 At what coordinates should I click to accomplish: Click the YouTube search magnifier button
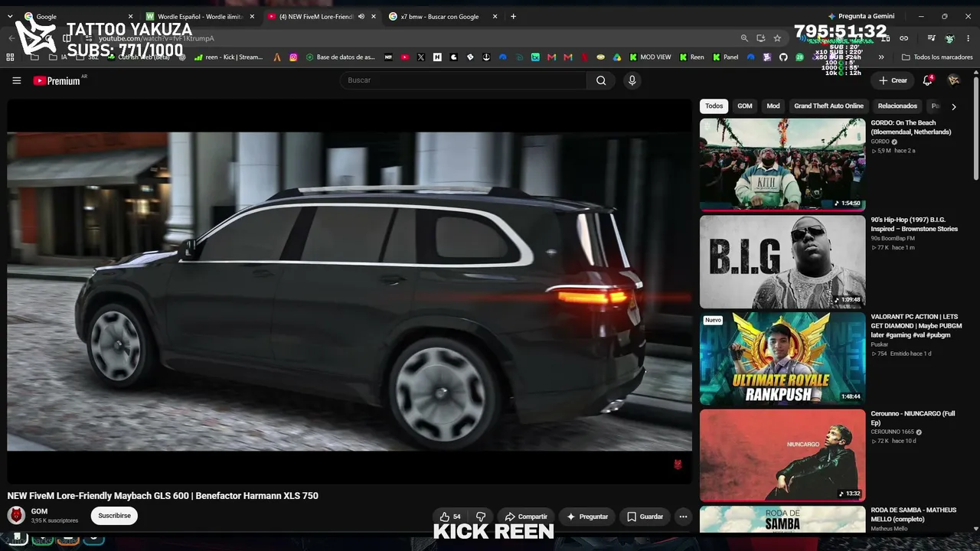[x=601, y=80]
